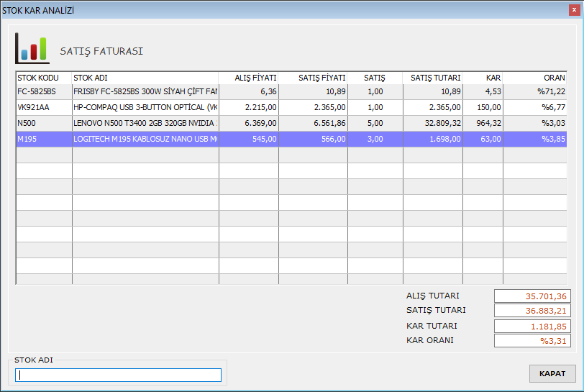Sort by STOK ADI column header
This screenshot has height=392, width=584.
click(145, 78)
